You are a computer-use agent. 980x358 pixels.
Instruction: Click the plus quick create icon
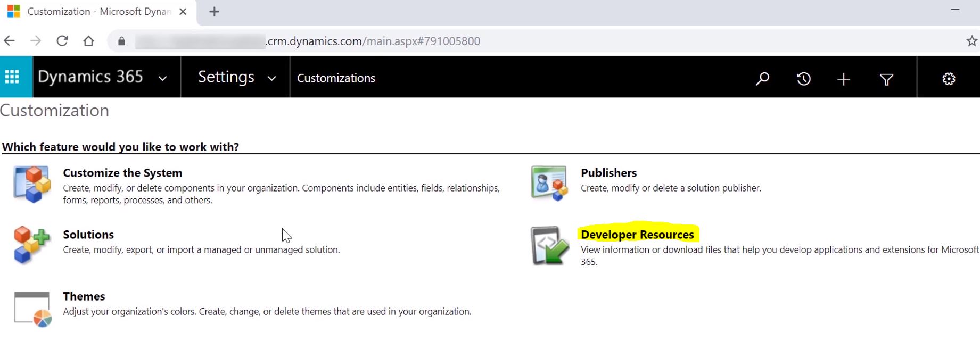(843, 79)
